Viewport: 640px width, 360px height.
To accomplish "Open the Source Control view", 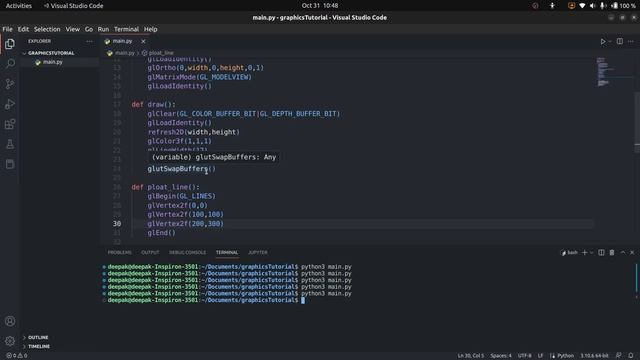I will [10, 84].
